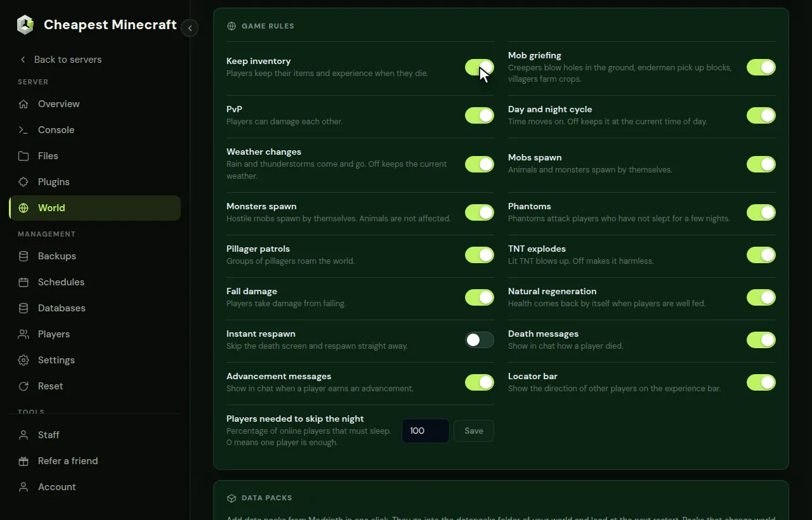Turn off the PvP switch
Image resolution: width=812 pixels, height=520 pixels.
tap(480, 115)
